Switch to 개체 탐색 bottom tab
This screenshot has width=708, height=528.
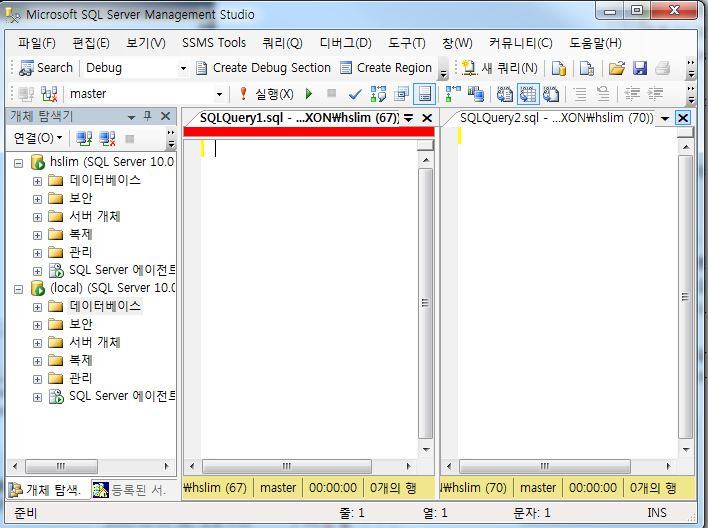point(46,490)
